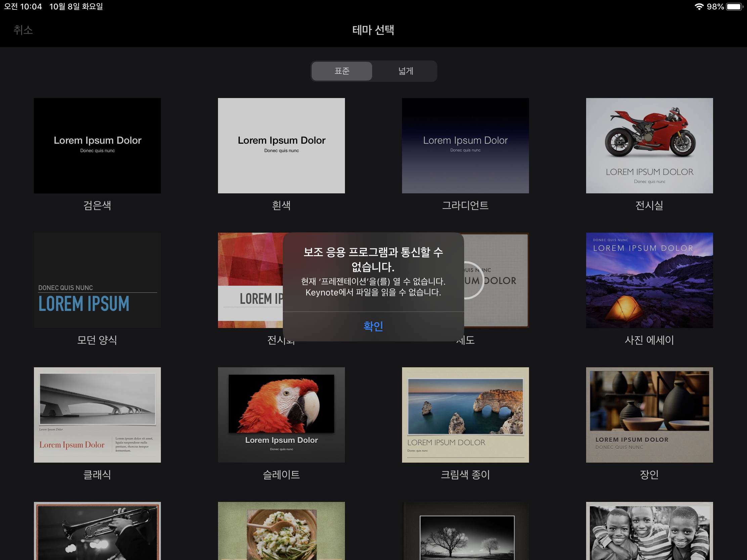Screen dimensions: 747x560
Task: Select the 검은색 black theme thumbnail
Action: 97,145
